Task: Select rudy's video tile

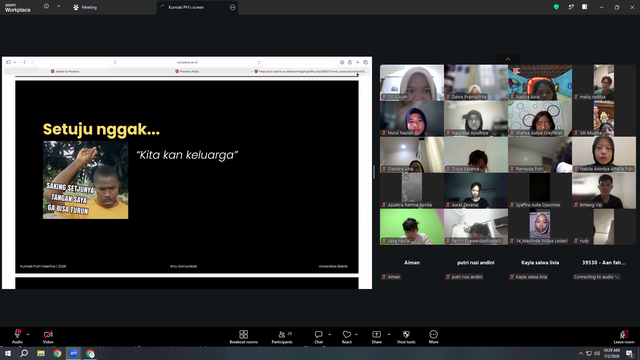Action: coord(604,227)
